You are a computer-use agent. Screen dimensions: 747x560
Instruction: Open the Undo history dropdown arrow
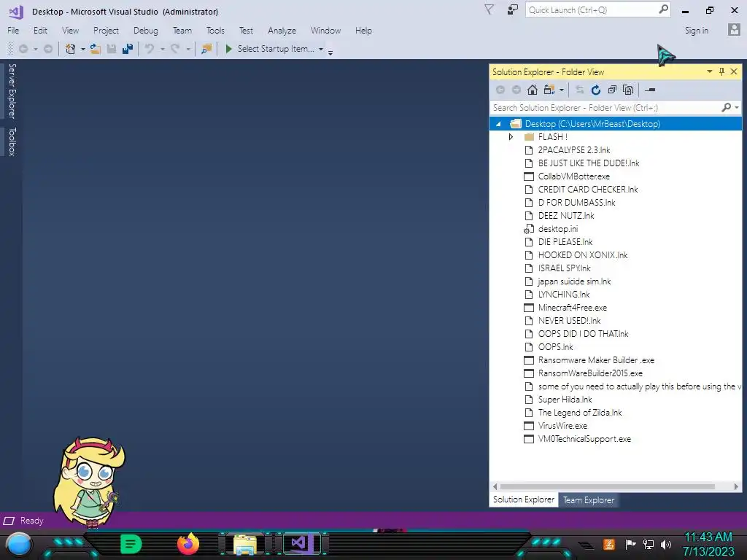163,49
